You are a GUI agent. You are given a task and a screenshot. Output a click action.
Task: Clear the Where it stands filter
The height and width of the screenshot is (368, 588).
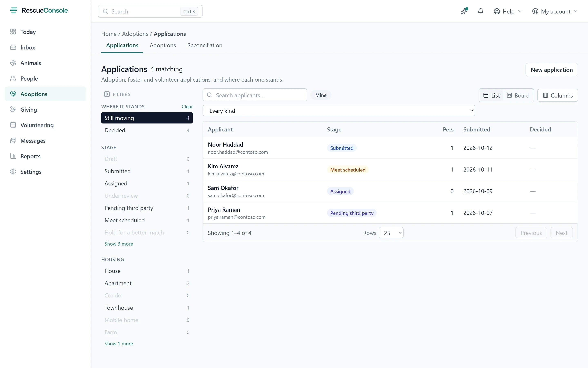[187, 107]
